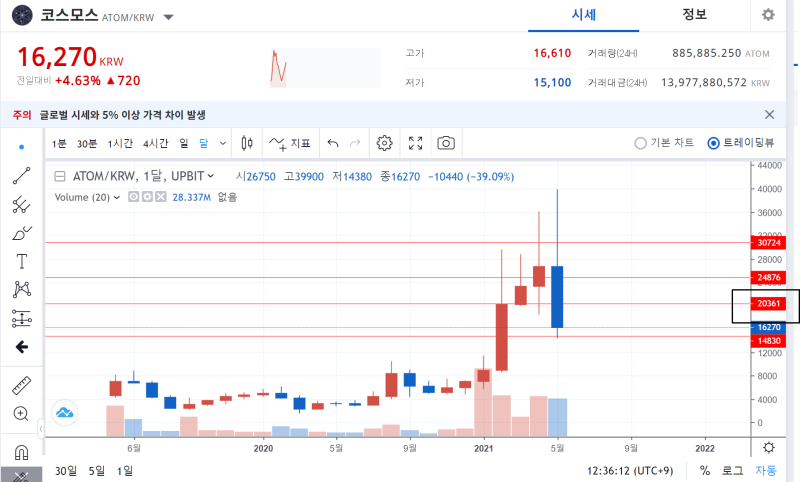This screenshot has width=800, height=482.
Task: Set interval to 1시간
Action: tap(120, 144)
